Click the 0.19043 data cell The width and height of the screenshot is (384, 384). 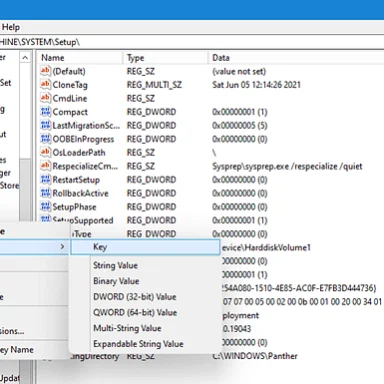coord(236,329)
